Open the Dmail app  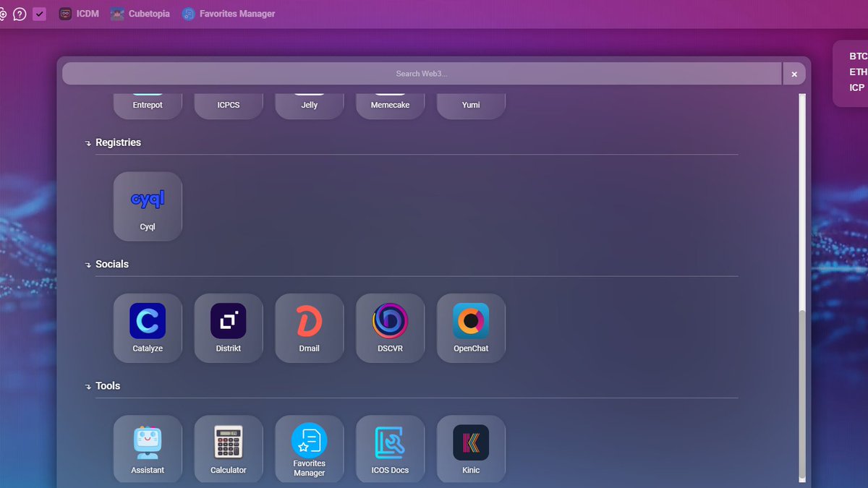pyautogui.click(x=310, y=328)
